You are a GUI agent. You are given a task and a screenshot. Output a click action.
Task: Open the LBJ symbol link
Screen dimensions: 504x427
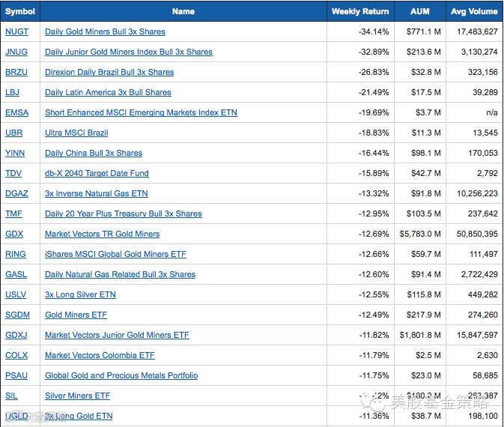[12, 92]
